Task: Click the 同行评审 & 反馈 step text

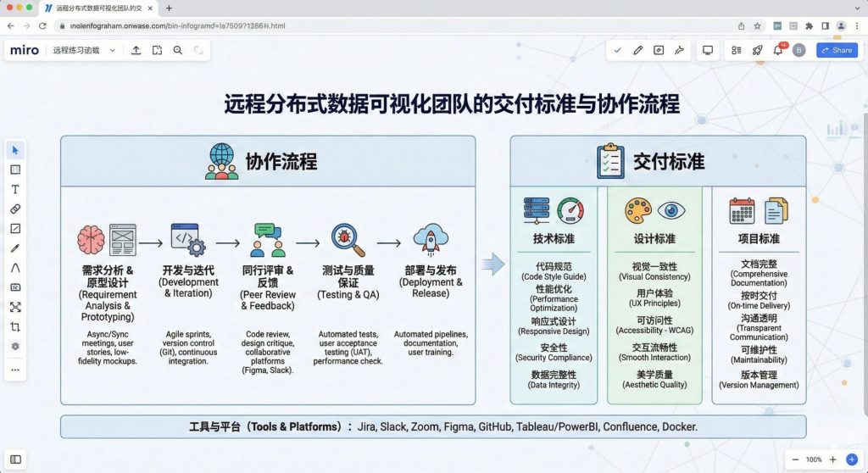Action: pyautogui.click(x=267, y=287)
